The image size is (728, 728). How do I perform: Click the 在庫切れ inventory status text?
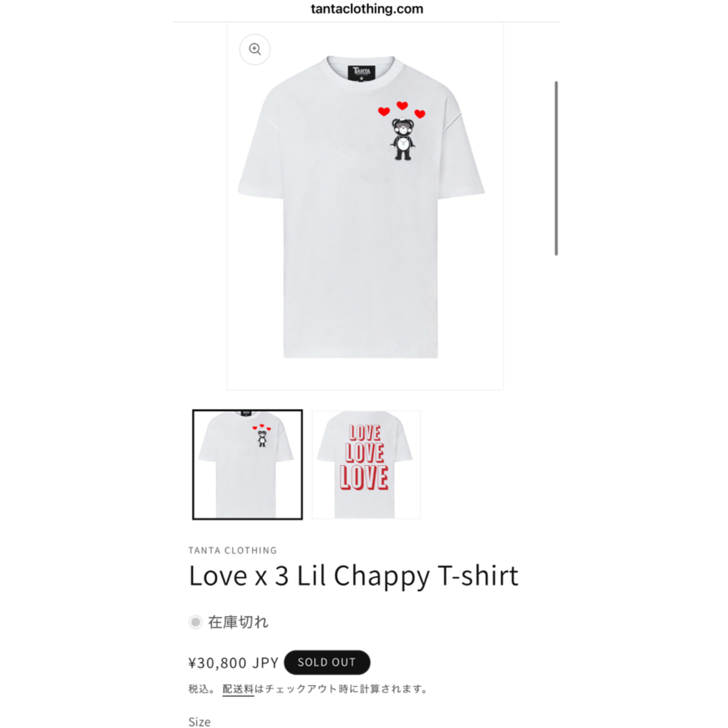[x=238, y=621]
